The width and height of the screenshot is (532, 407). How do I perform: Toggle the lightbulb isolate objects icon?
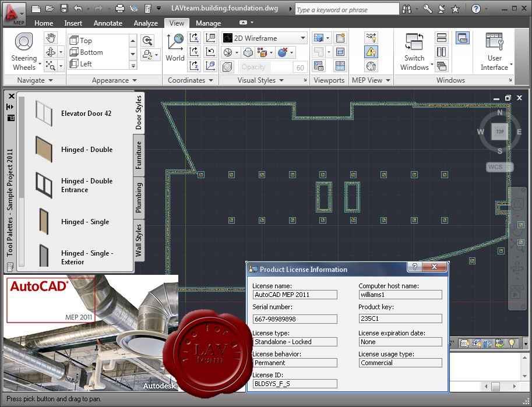[x=511, y=343]
